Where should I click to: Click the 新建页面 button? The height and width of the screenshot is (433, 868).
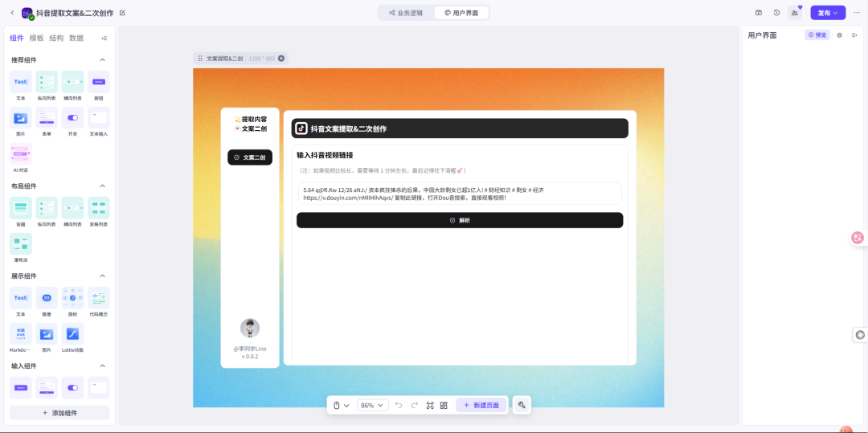click(x=481, y=406)
